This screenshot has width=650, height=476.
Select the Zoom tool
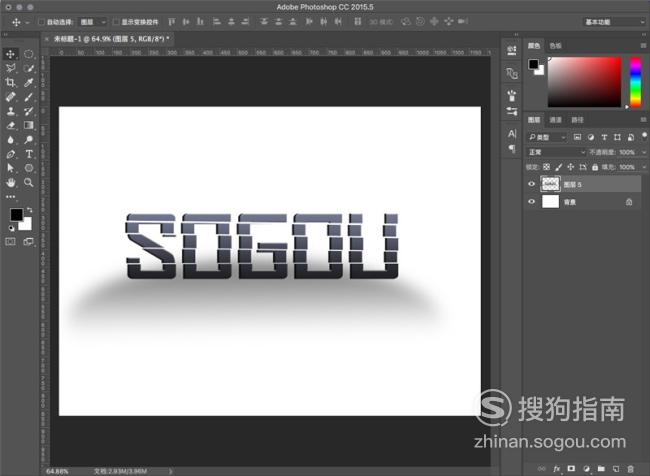[x=28, y=182]
